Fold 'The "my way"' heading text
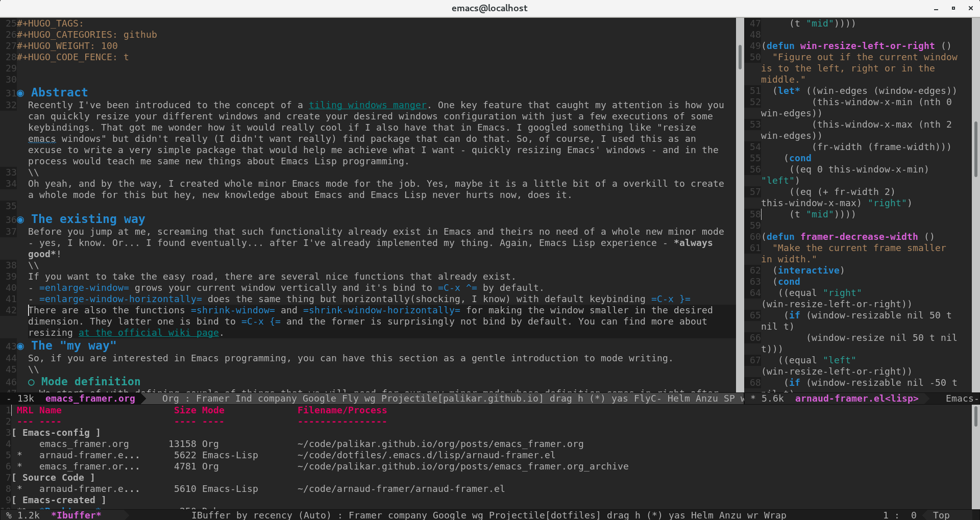This screenshot has width=980, height=520. click(73, 345)
